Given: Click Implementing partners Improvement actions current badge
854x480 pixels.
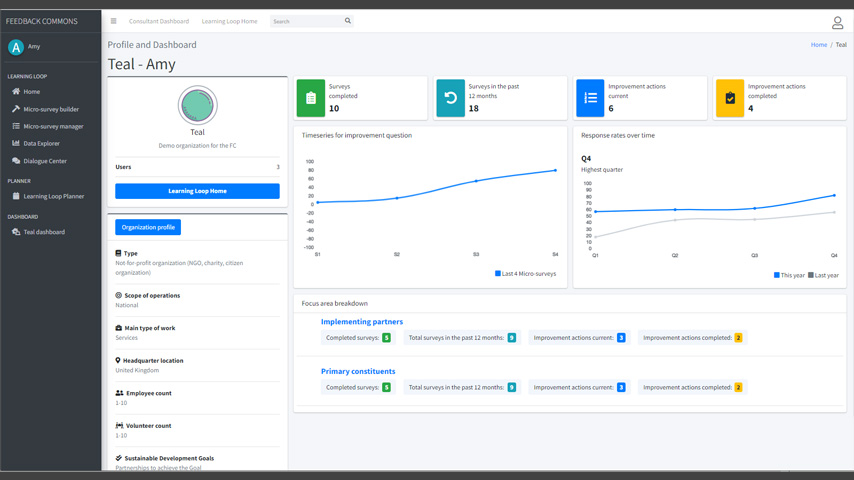Looking at the screenshot, I should pos(621,338).
